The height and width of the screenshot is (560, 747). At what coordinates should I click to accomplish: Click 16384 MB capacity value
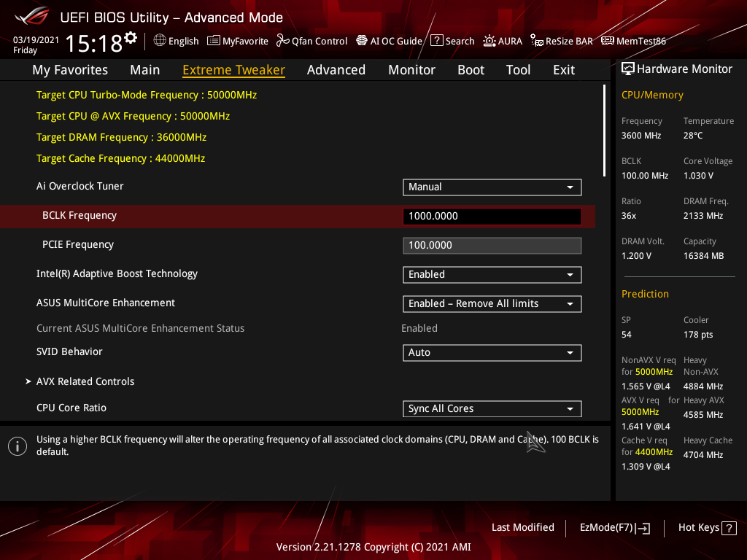pyautogui.click(x=704, y=256)
